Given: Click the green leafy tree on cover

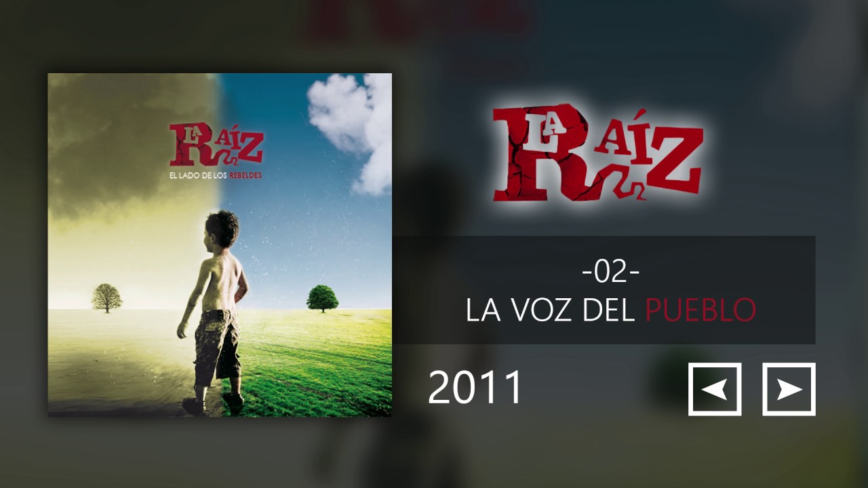Looking at the screenshot, I should click(322, 298).
